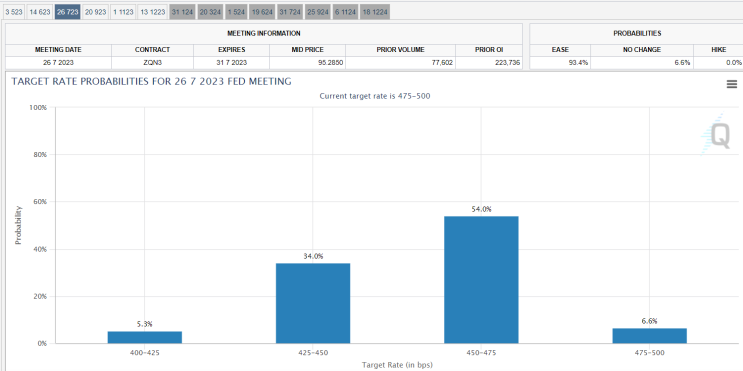Click the 0.0% hike probability value
The image size is (743, 371).
(734, 63)
